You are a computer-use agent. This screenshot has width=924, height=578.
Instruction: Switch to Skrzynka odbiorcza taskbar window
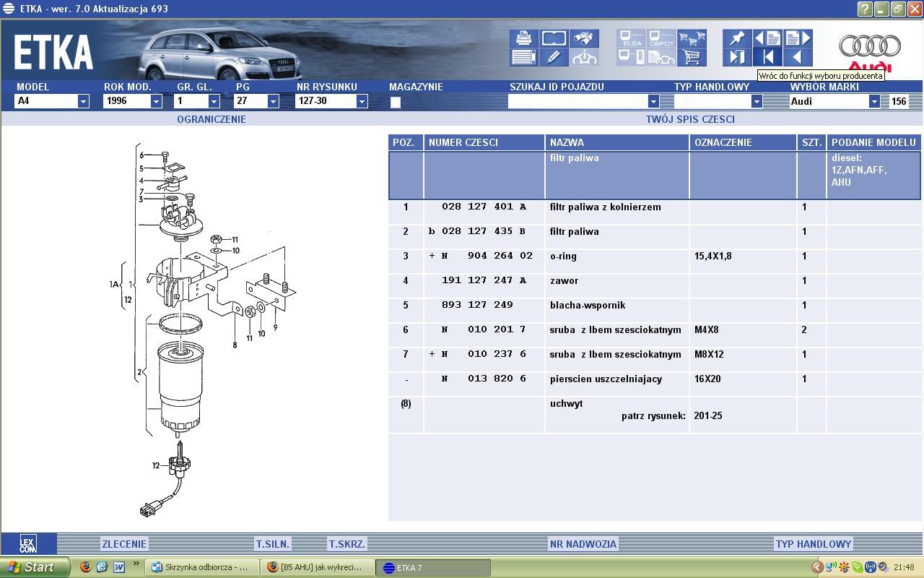pos(202,567)
